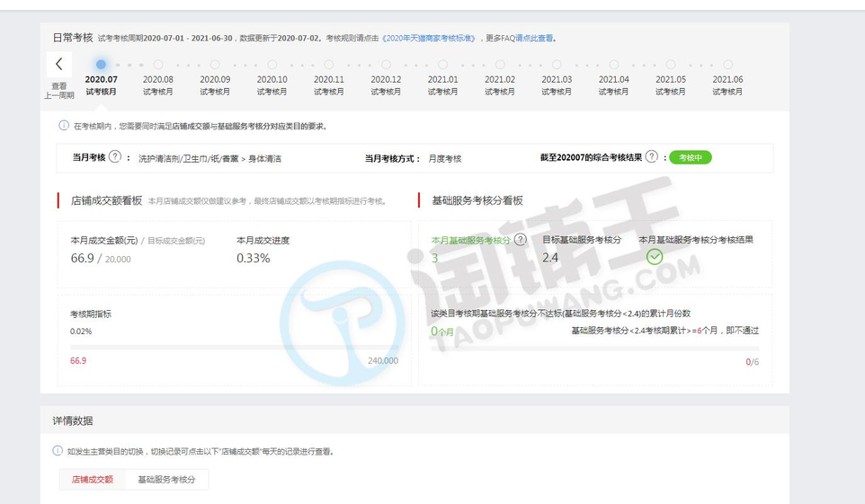Select the 2020.10 timeline node

[272, 65]
